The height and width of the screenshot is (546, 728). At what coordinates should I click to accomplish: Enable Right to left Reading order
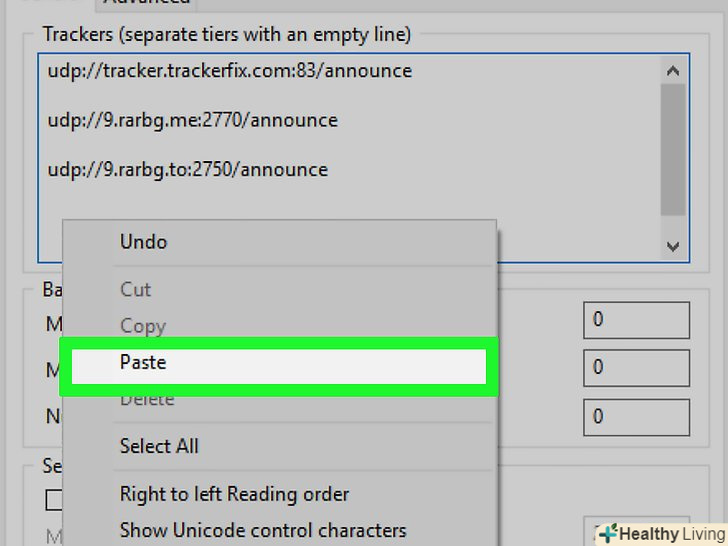(x=234, y=494)
